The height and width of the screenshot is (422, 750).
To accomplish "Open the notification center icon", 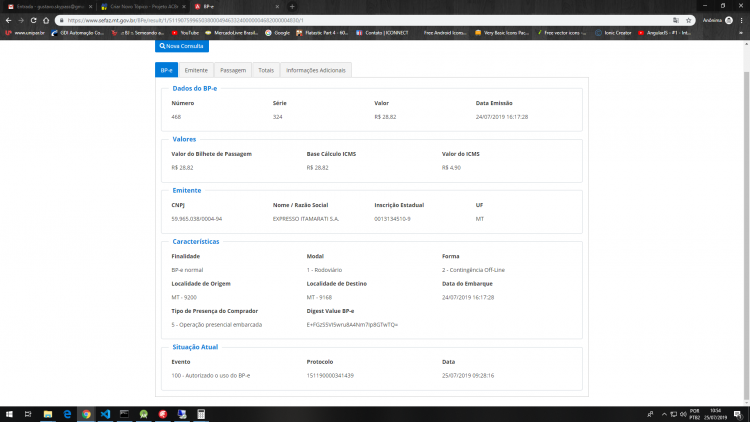I will 738,414.
